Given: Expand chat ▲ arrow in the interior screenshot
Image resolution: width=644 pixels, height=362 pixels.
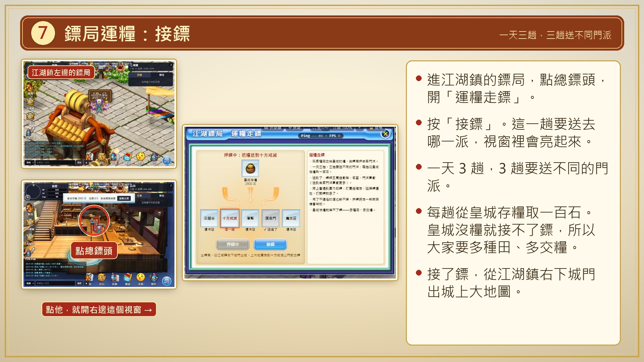Looking at the screenshot, I should (x=87, y=283).
